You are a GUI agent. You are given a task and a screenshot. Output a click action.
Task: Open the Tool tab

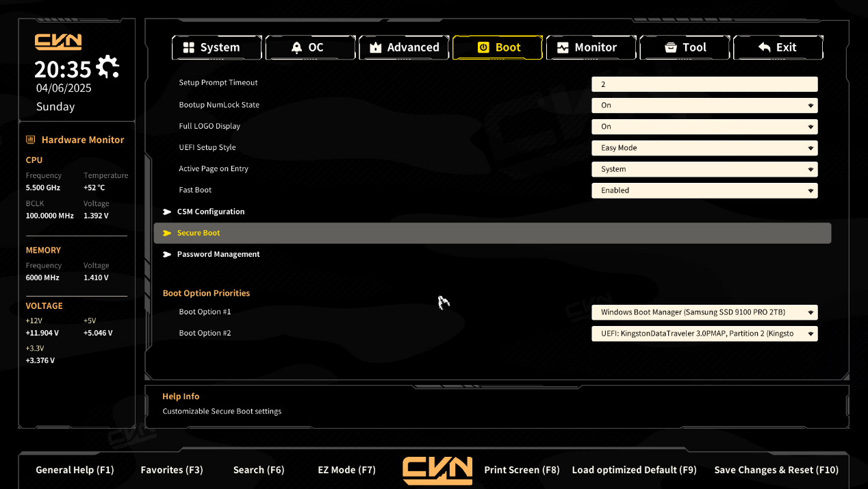[x=685, y=47]
